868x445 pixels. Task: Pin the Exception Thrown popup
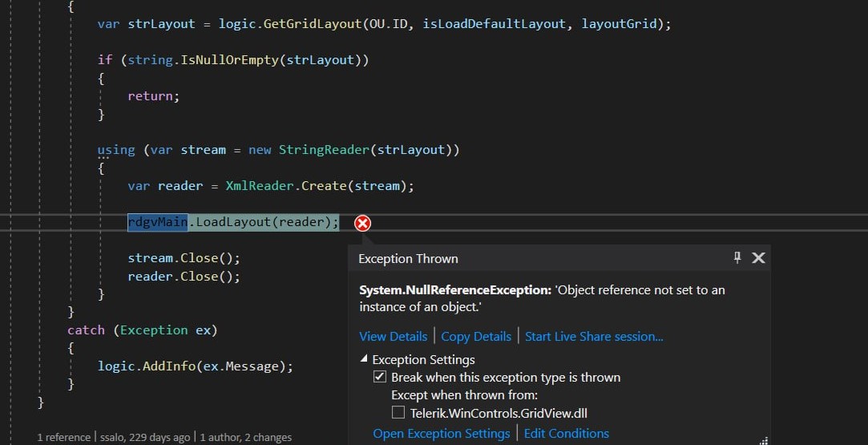(737, 257)
